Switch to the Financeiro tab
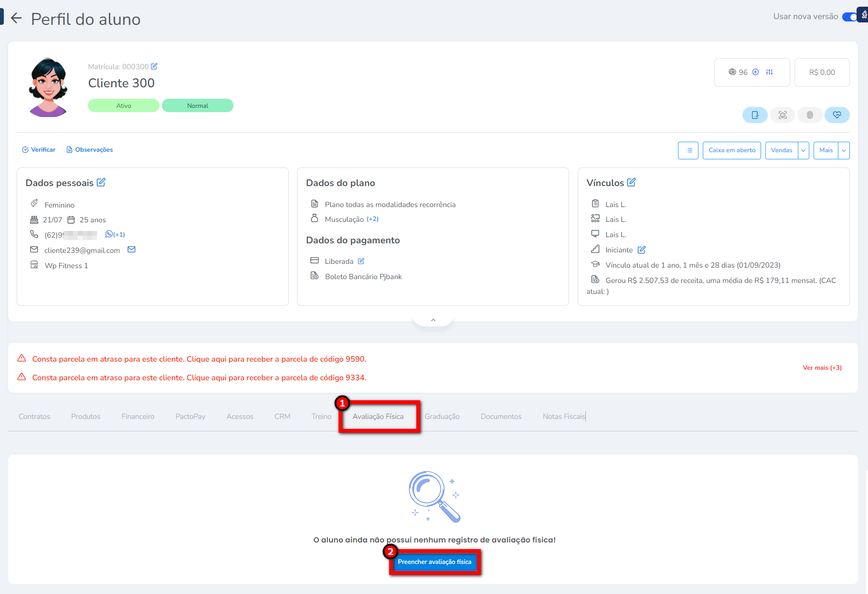 point(138,417)
